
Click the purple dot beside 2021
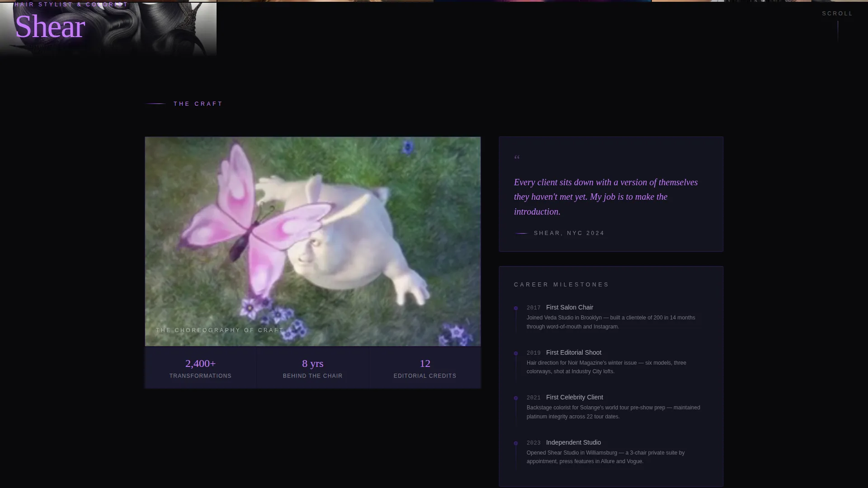pos(516,398)
